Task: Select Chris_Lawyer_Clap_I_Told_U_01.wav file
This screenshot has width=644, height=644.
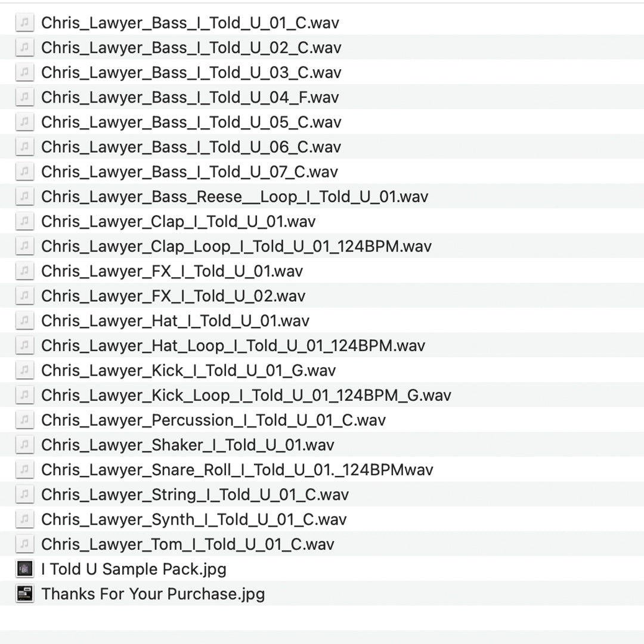Action: [x=178, y=221]
